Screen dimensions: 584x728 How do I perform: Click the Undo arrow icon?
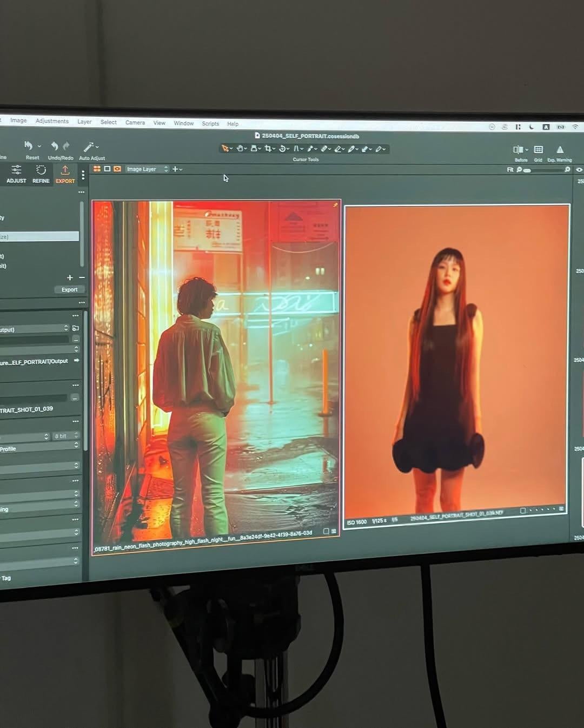coord(54,146)
